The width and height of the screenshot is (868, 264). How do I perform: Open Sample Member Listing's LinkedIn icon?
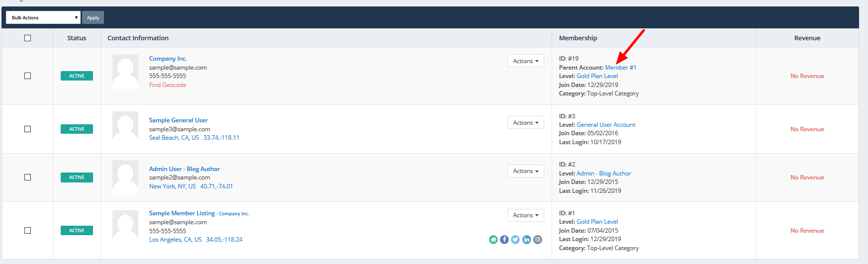click(527, 240)
